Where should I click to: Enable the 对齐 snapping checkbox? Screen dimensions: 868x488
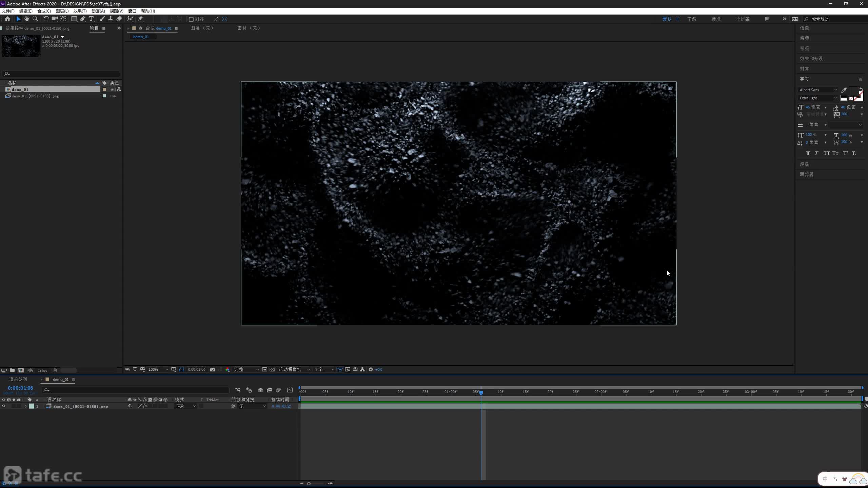(191, 19)
